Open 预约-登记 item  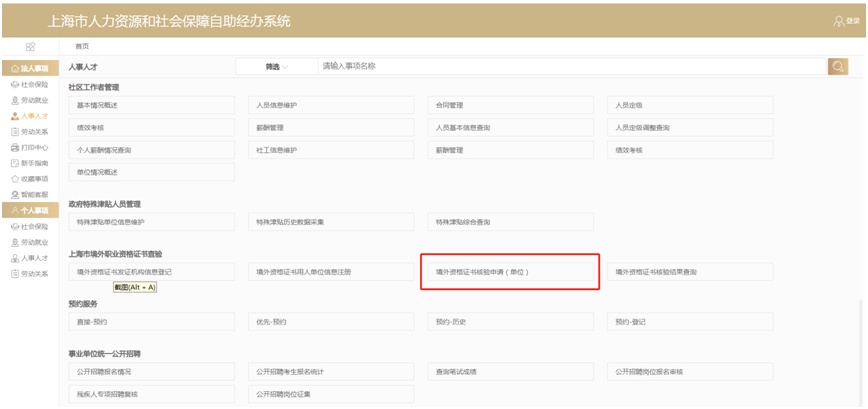(x=690, y=322)
